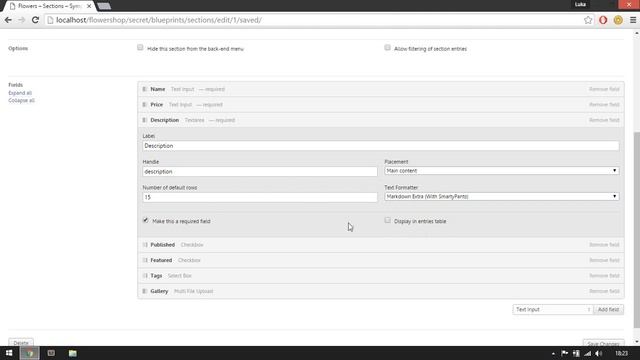This screenshot has height=360, width=640.
Task: Click the browser address bar
Action: coord(314,20)
